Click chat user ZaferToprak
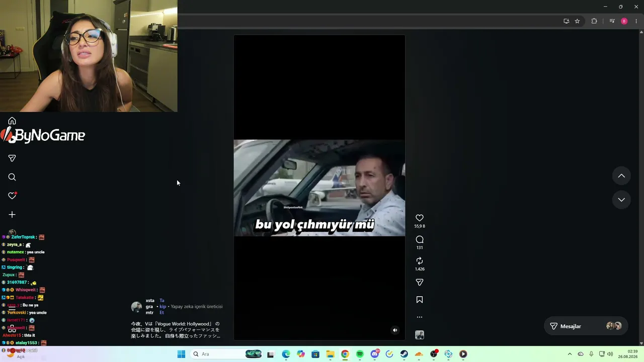 click(x=23, y=237)
